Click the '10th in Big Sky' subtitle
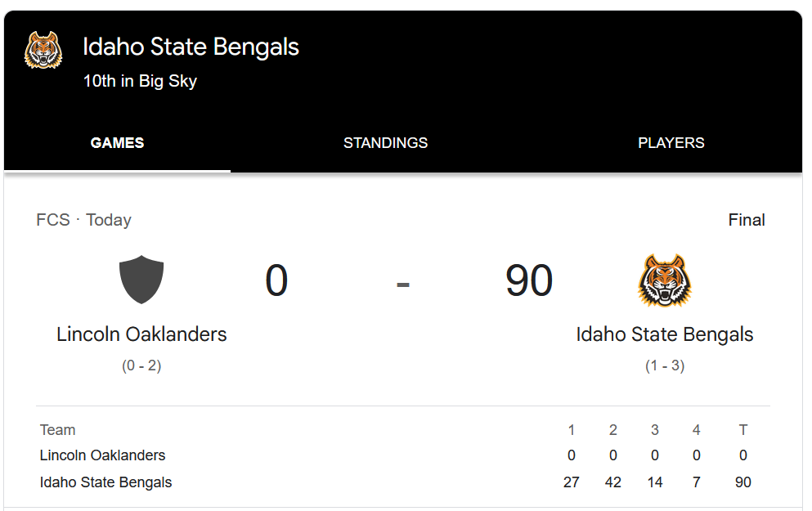This screenshot has height=511, width=812. (141, 81)
